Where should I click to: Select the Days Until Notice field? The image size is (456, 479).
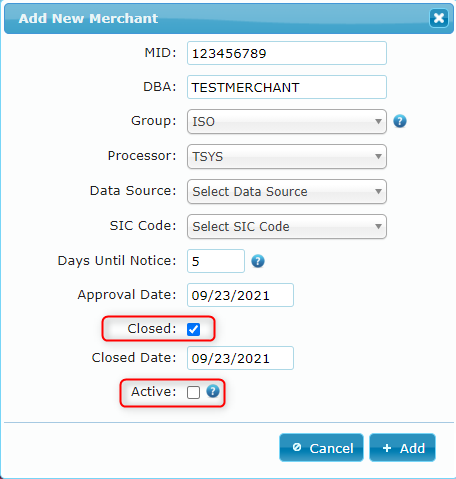[x=216, y=261]
